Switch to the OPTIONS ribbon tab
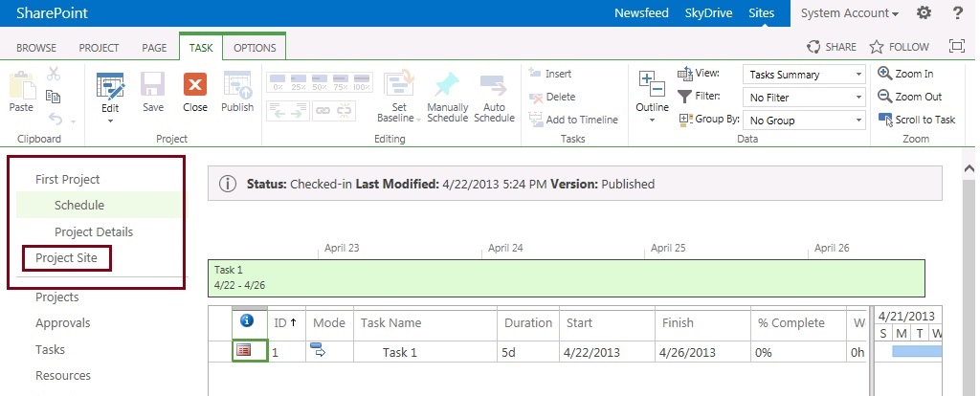 pos(255,48)
